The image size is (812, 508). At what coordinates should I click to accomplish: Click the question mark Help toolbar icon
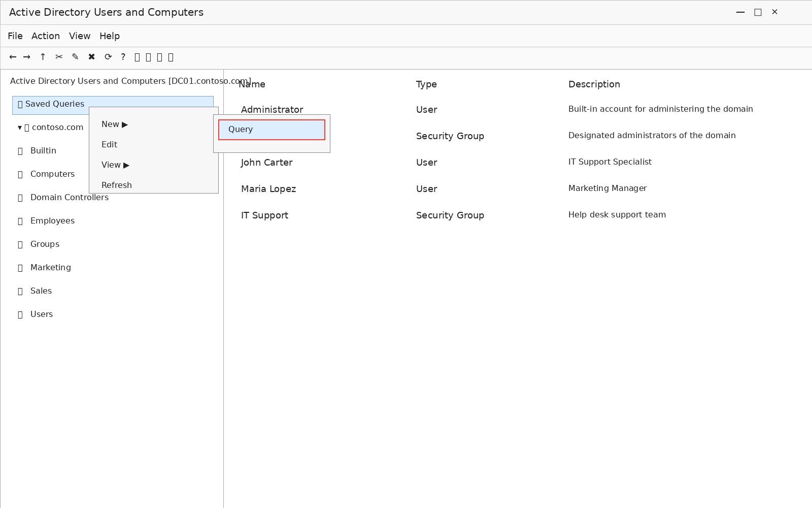[123, 57]
